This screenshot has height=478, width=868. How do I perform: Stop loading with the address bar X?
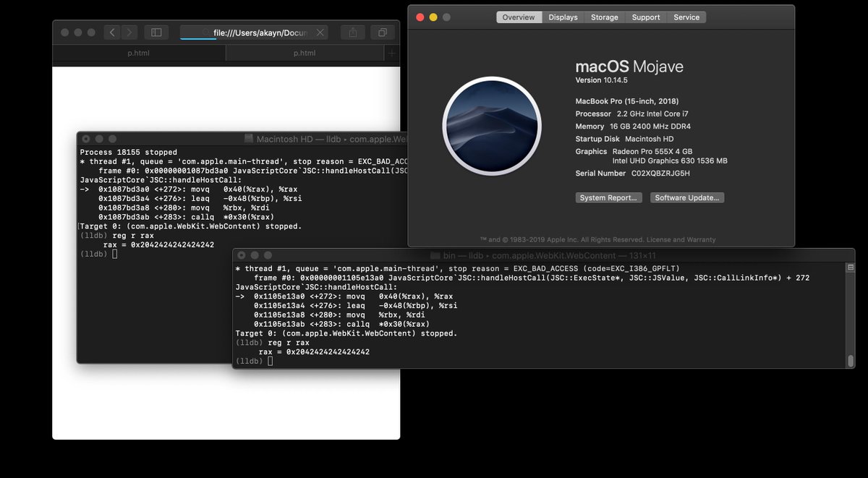320,33
